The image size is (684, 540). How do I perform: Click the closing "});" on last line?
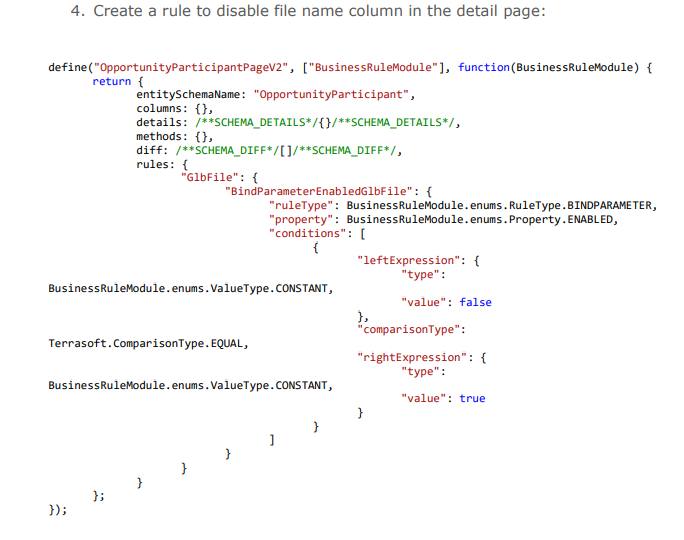(x=58, y=510)
